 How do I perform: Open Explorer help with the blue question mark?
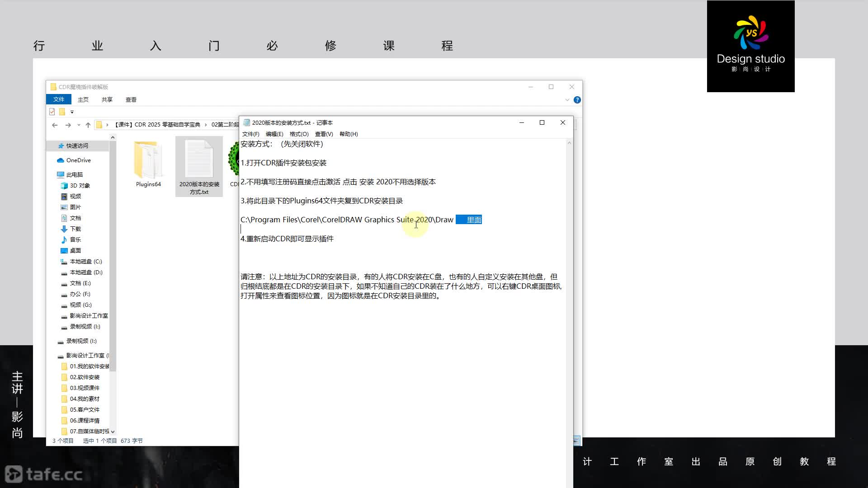[577, 100]
